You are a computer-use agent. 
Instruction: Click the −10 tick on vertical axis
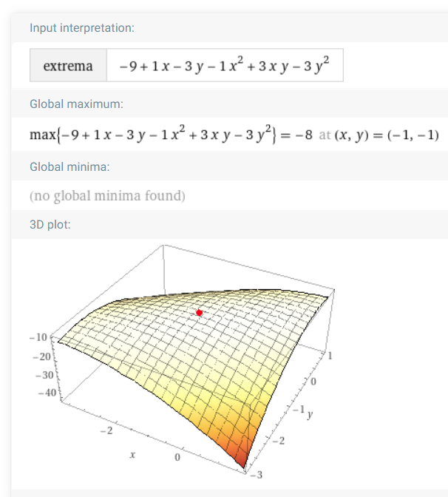pos(38,337)
